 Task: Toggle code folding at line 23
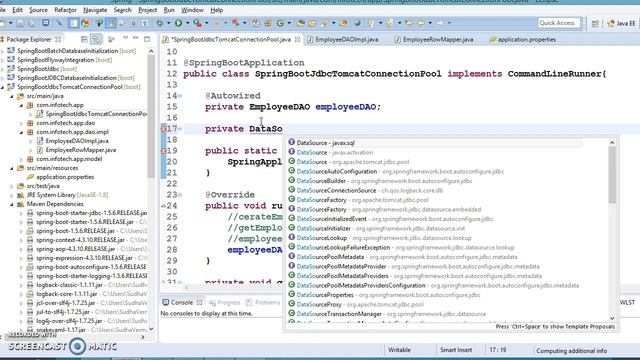(180, 195)
